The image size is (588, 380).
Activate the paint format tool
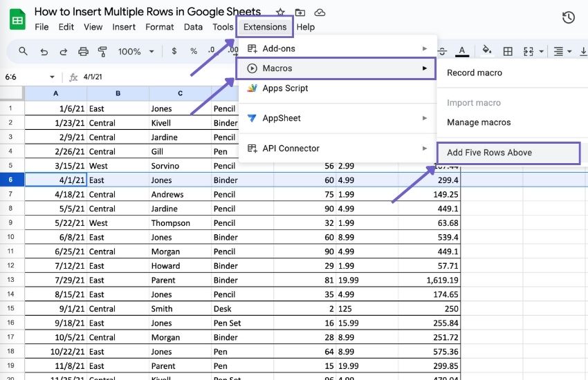102,51
